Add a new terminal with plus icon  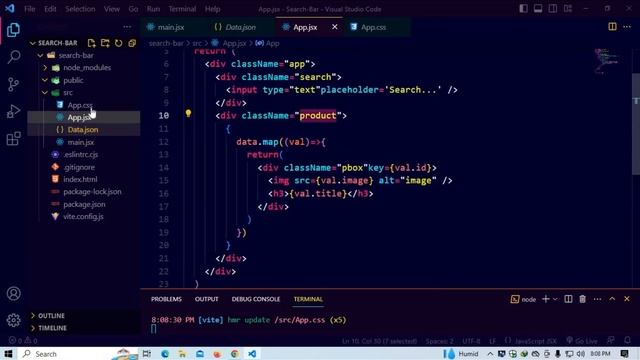pyautogui.click(x=545, y=299)
